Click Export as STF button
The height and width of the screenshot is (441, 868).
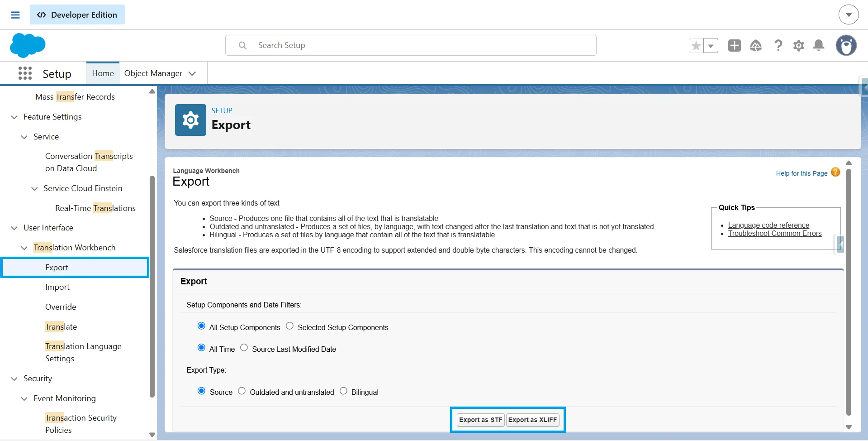click(x=480, y=420)
